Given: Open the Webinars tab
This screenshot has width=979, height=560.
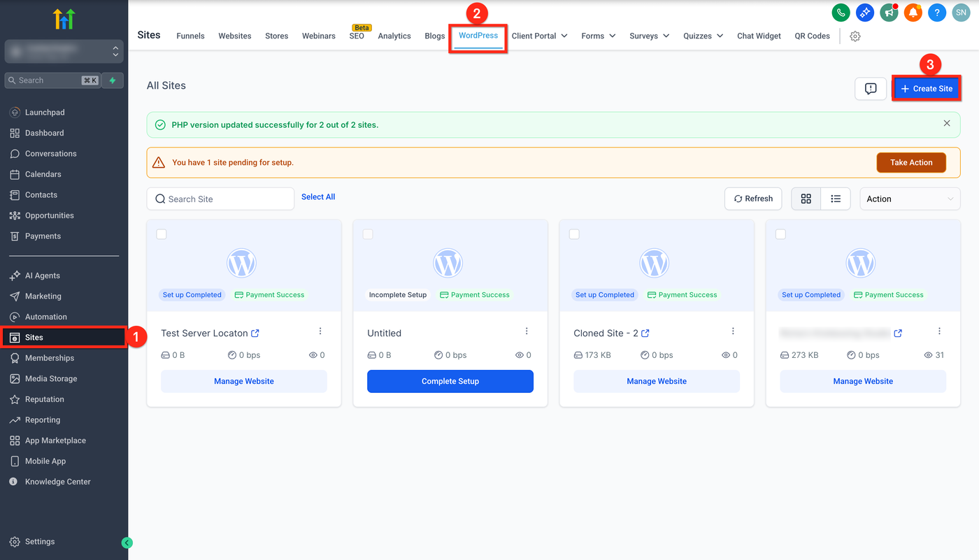Looking at the screenshot, I should (319, 36).
